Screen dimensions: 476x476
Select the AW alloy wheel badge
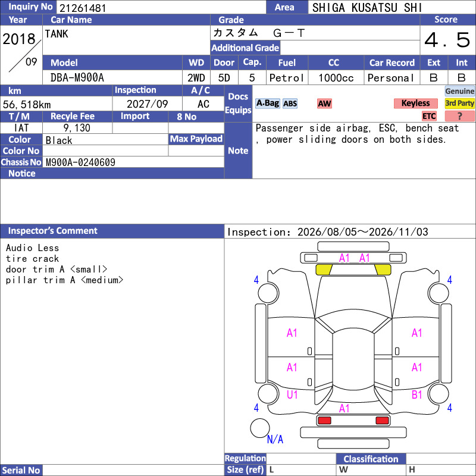point(324,104)
